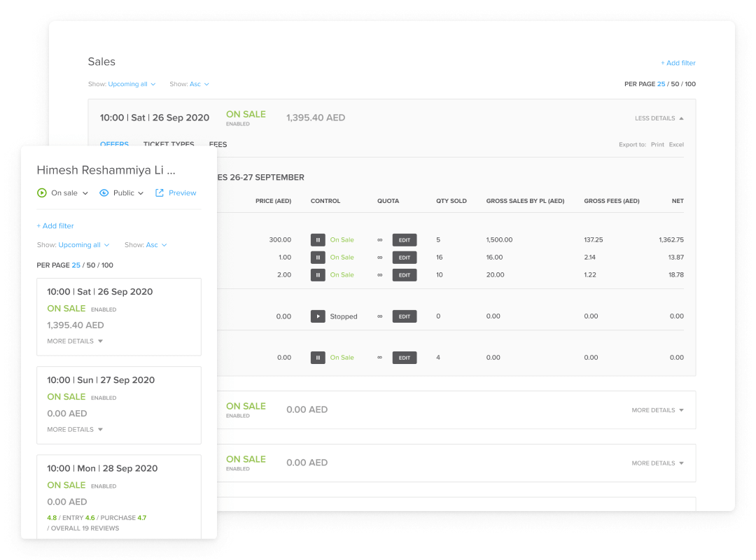This screenshot has height=560, width=756.
Task: Open Asc sort dropdown in side panel
Action: pyautogui.click(x=156, y=245)
